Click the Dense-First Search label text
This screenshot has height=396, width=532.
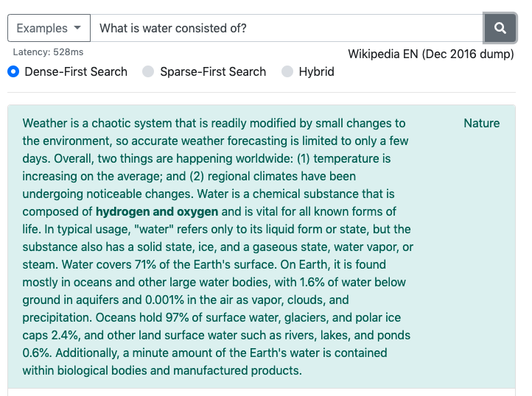click(x=76, y=71)
